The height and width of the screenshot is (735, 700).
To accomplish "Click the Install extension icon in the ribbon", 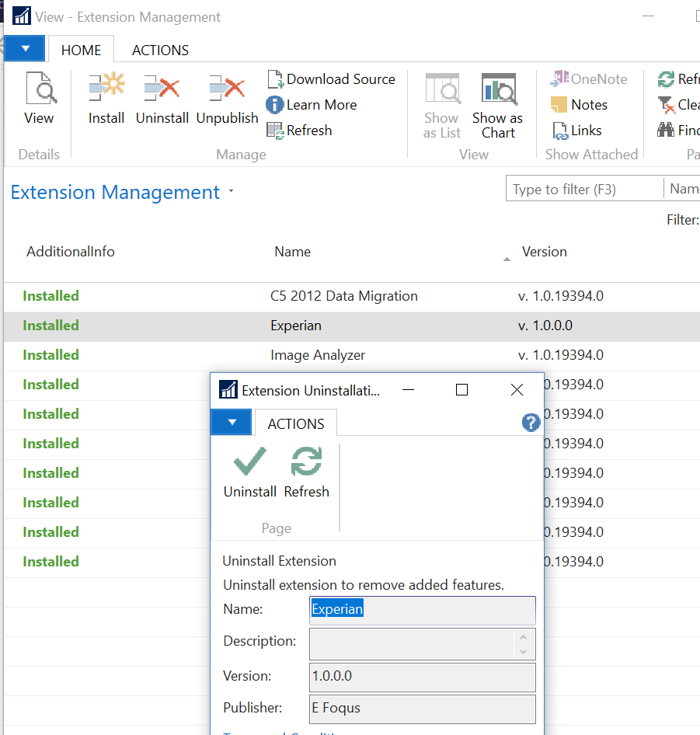I will (x=106, y=87).
